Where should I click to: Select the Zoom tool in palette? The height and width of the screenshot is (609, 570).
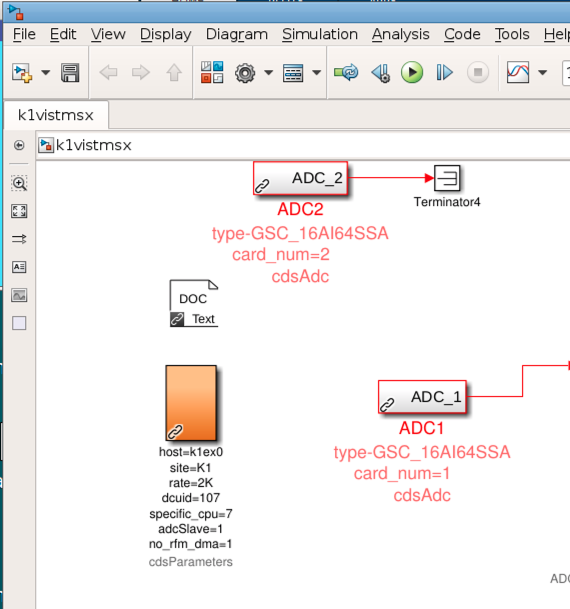tap(19, 183)
